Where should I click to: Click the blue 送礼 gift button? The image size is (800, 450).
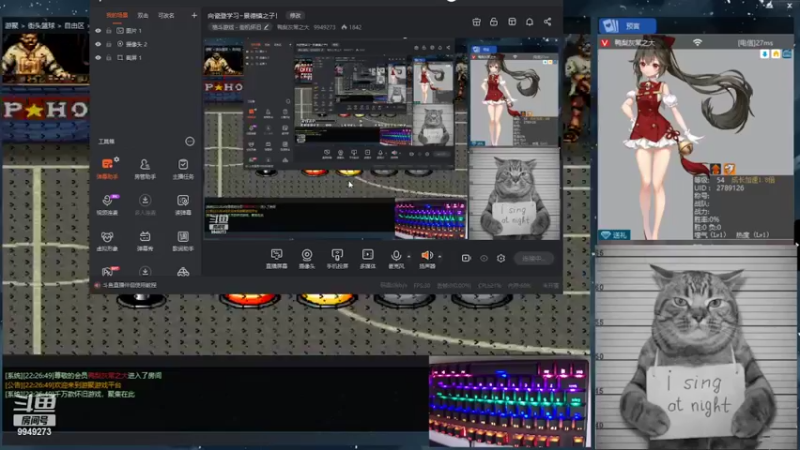point(614,235)
